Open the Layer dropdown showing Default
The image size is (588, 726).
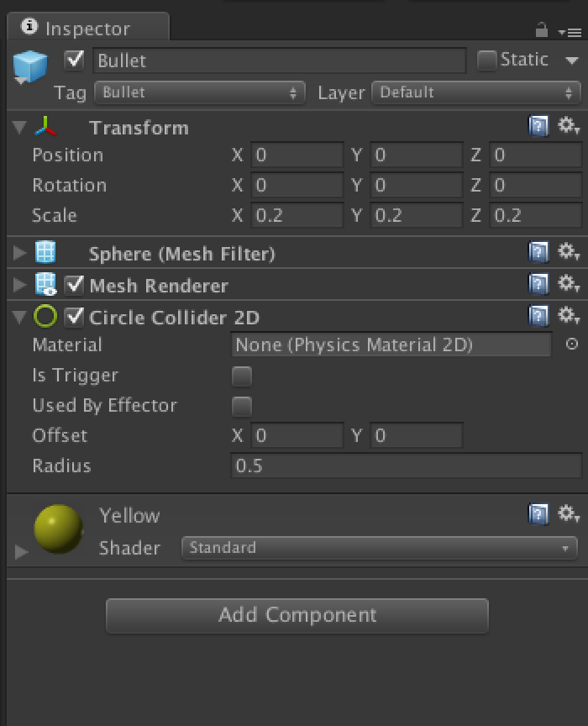475,92
